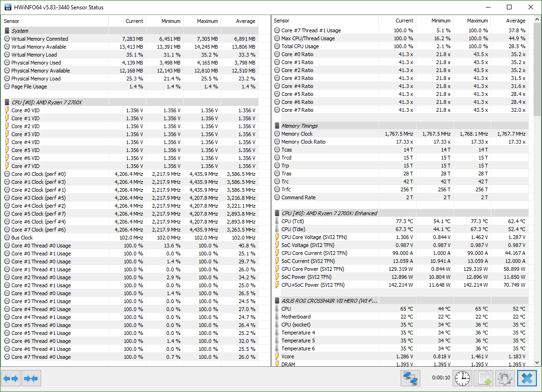The width and height of the screenshot is (542, 392).
Task: Click the Total CPU Usage circle icon
Action: click(277, 46)
